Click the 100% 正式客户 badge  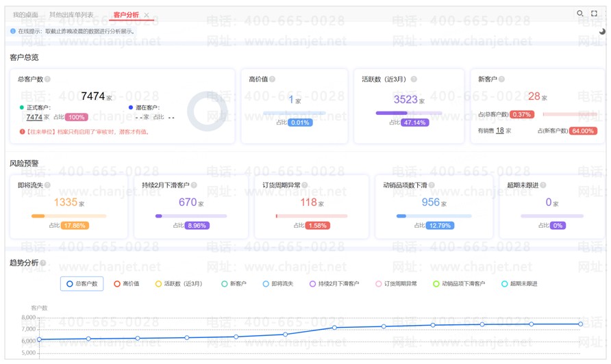77,117
